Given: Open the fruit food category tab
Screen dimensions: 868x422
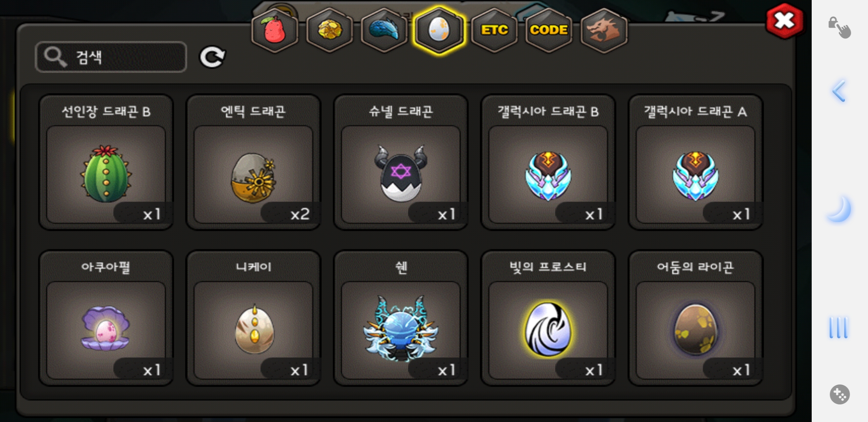Looking at the screenshot, I should 274,30.
